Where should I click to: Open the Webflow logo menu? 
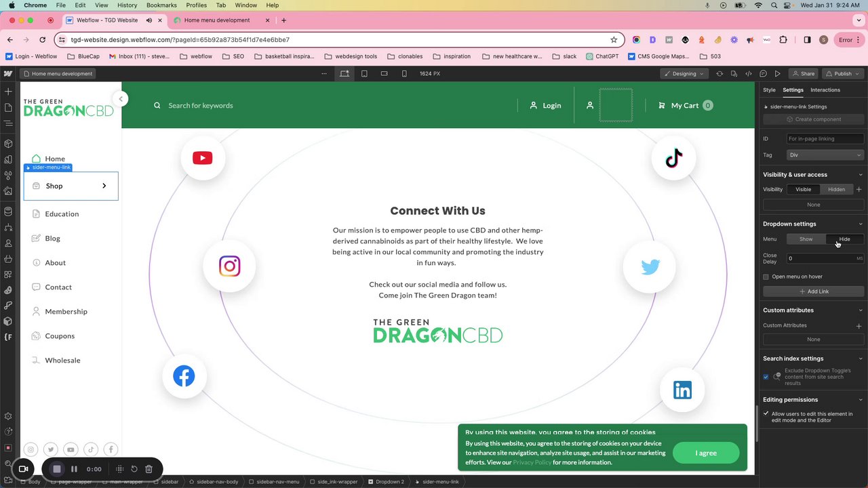coord(8,73)
